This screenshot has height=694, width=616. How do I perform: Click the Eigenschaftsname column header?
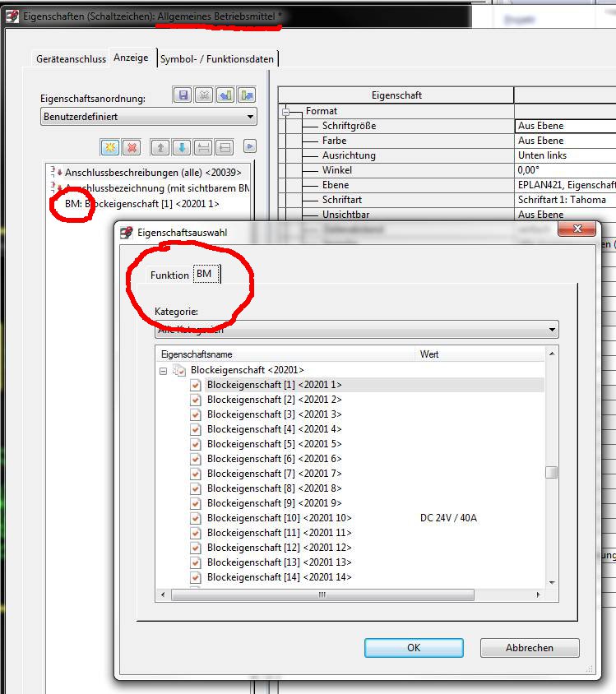coord(286,354)
